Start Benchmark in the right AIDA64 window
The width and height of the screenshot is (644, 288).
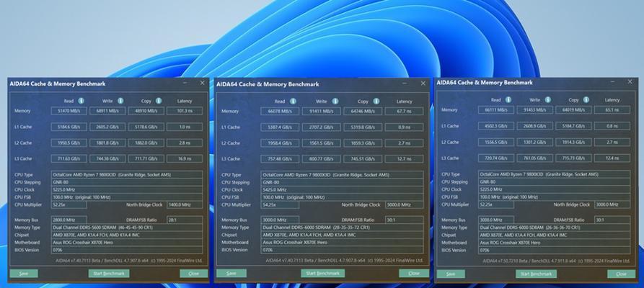(x=536, y=274)
